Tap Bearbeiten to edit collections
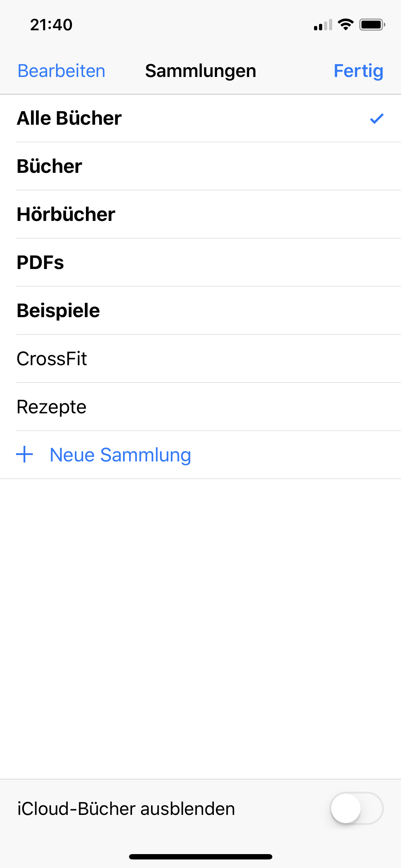The width and height of the screenshot is (401, 868). [61, 71]
